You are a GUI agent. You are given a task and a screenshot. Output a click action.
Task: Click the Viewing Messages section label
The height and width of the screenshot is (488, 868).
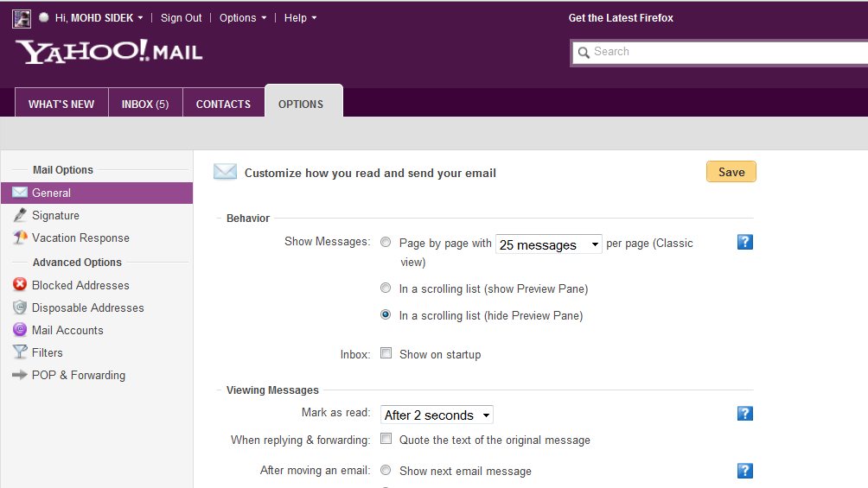click(272, 390)
